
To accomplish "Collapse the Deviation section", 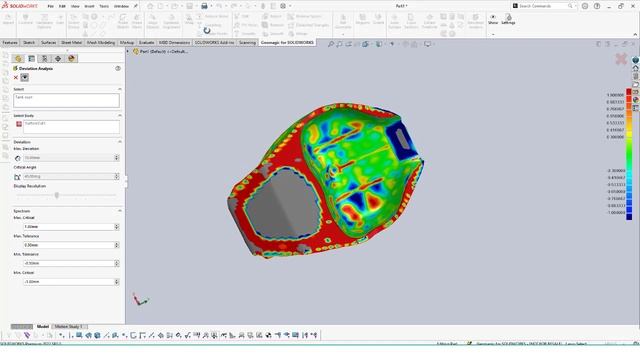I will pyautogui.click(x=120, y=142).
